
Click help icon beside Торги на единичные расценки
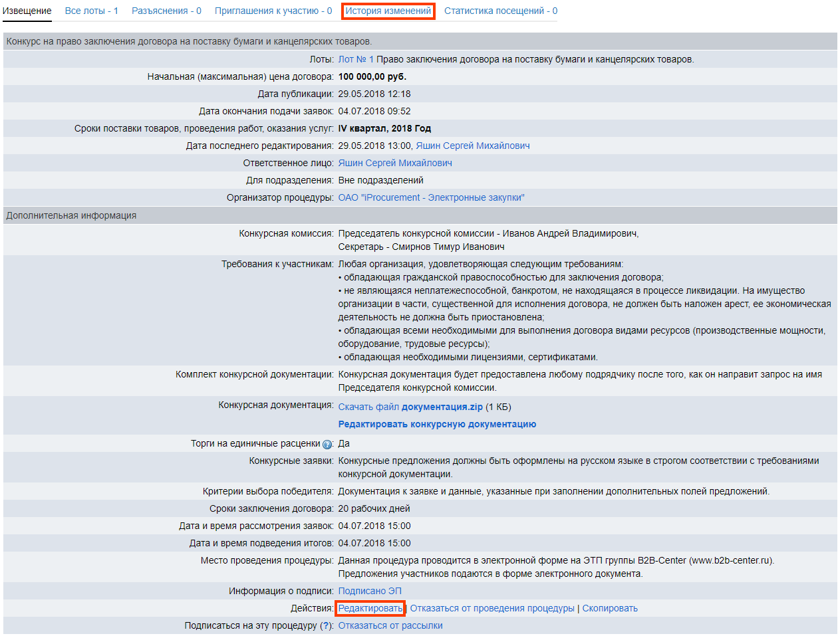coord(327,445)
